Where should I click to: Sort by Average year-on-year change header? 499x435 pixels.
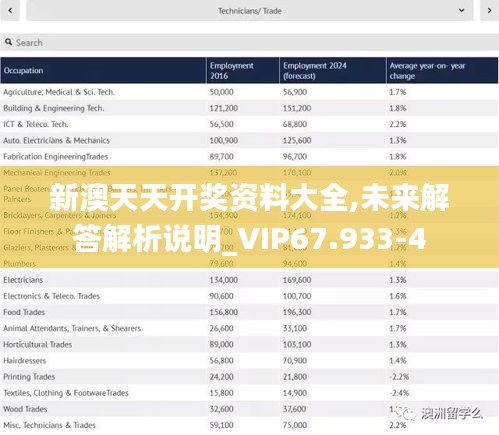coord(442,70)
